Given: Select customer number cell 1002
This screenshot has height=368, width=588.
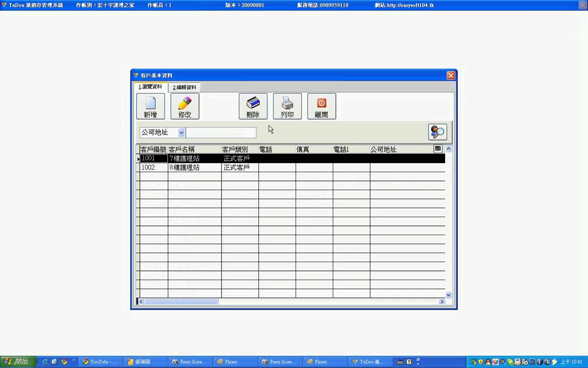Looking at the screenshot, I should (154, 168).
